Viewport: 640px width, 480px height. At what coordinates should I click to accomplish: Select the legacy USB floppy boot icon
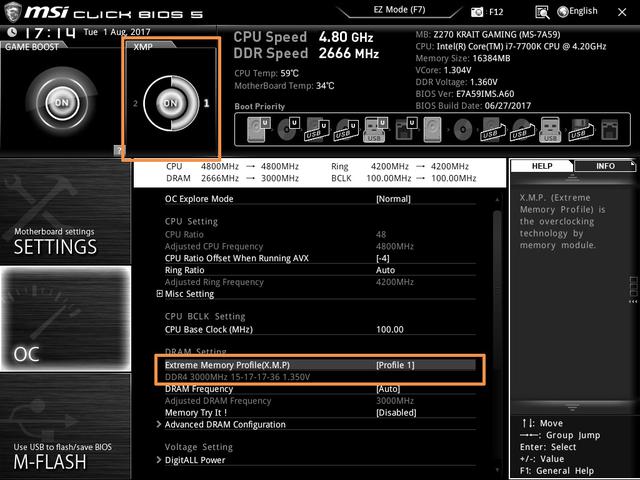click(x=580, y=130)
